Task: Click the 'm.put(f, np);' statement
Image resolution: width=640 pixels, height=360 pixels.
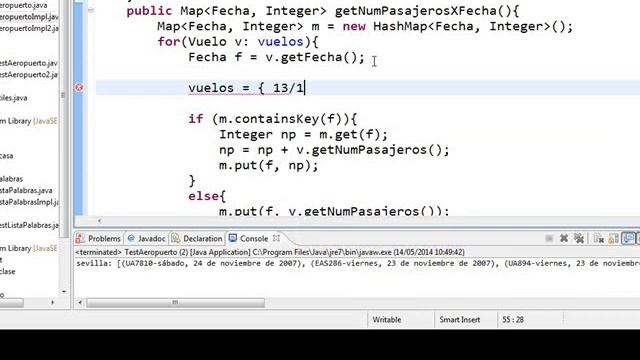Action: click(269, 165)
